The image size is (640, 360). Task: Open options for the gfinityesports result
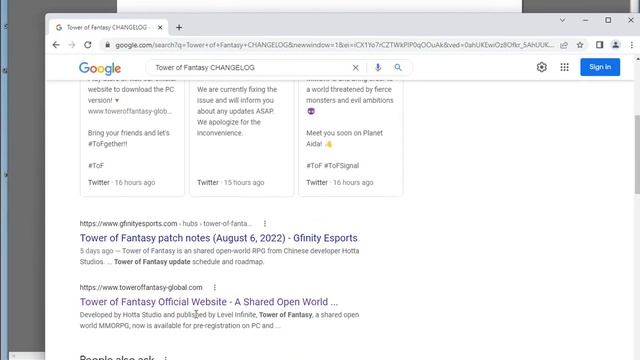pos(265,224)
